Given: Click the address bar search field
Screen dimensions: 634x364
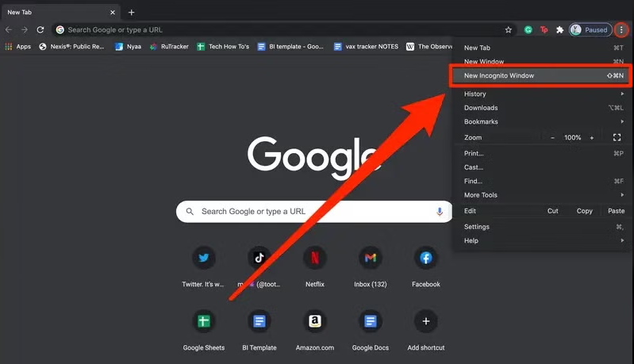Looking at the screenshot, I should coord(283,29).
